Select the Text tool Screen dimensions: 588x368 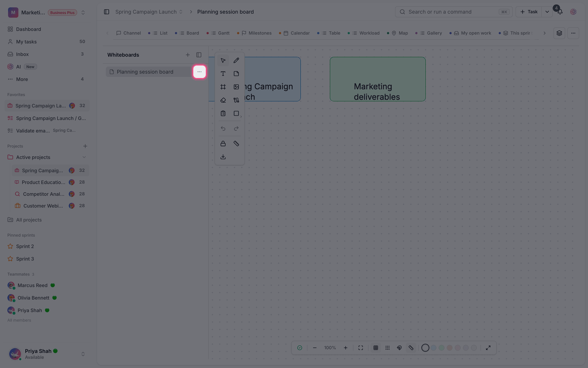pyautogui.click(x=223, y=74)
